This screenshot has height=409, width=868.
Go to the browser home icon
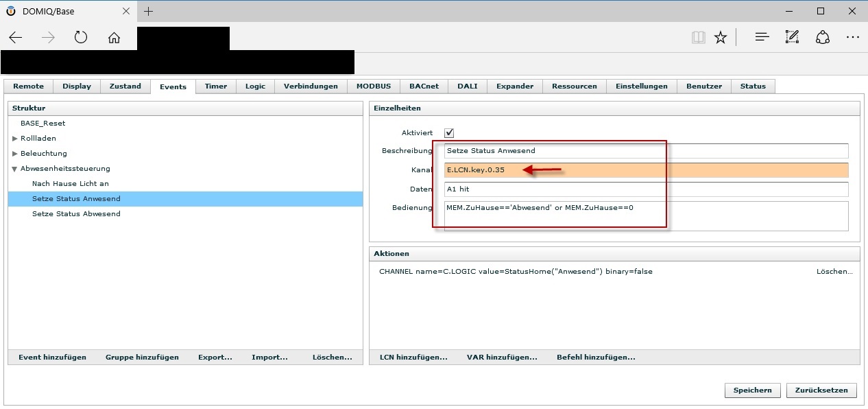[114, 38]
